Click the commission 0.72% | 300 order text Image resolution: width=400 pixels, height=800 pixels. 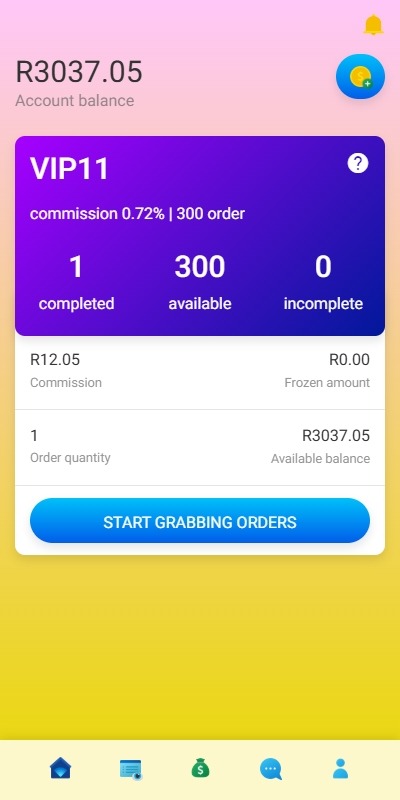(x=137, y=214)
